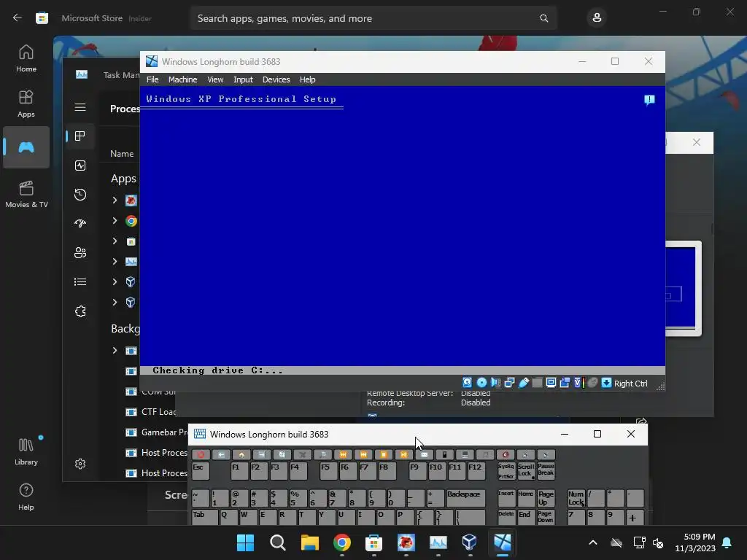The height and width of the screenshot is (560, 747).
Task: Select the CTF Loader row in Task Manager
Action: click(x=150, y=412)
